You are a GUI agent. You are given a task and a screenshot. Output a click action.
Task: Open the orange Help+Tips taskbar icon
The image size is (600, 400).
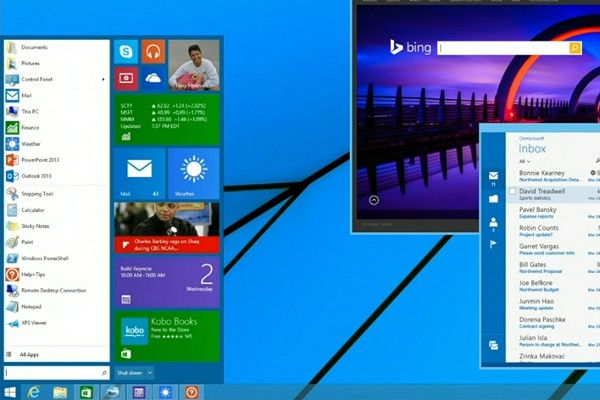pyautogui.click(x=192, y=392)
